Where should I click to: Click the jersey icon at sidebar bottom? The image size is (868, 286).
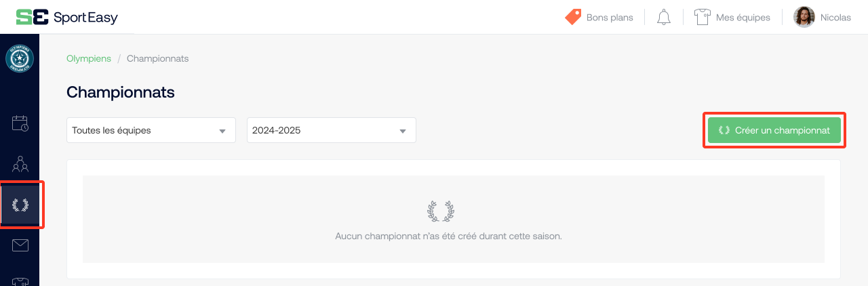click(x=20, y=281)
